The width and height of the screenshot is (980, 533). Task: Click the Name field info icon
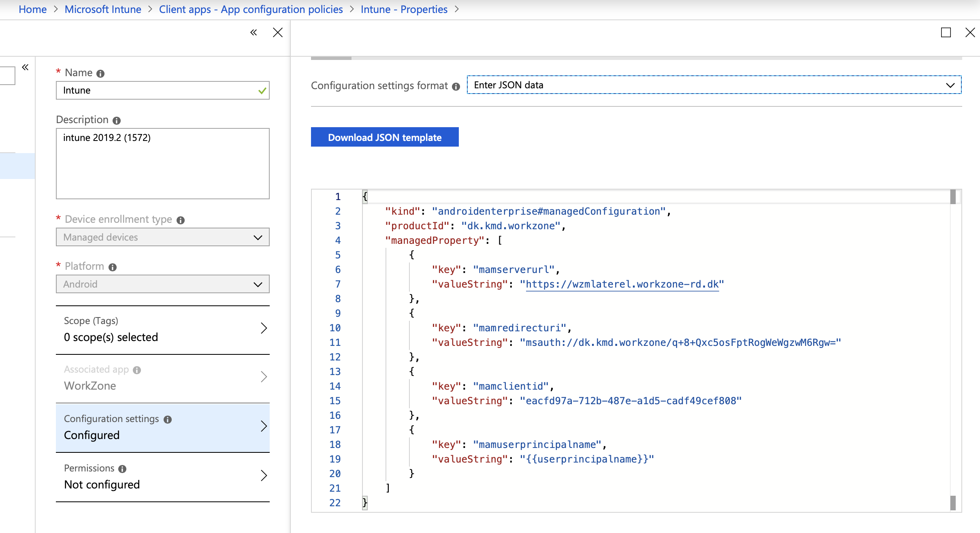100,73
